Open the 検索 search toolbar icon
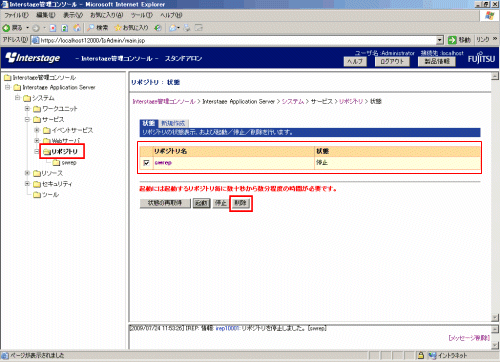This screenshot has width=500, height=362. tap(98, 28)
